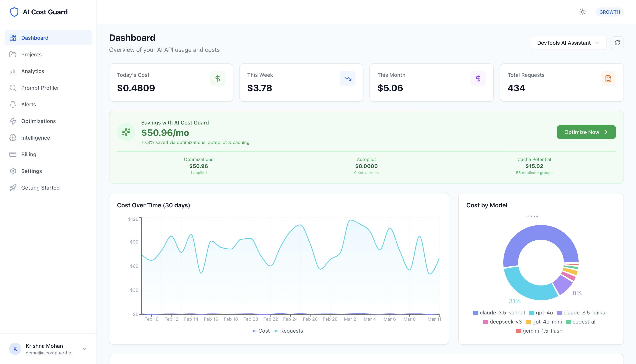Screen dimensions: 636x364
Task: Select the Projects folder icon
Action: (x=13, y=54)
